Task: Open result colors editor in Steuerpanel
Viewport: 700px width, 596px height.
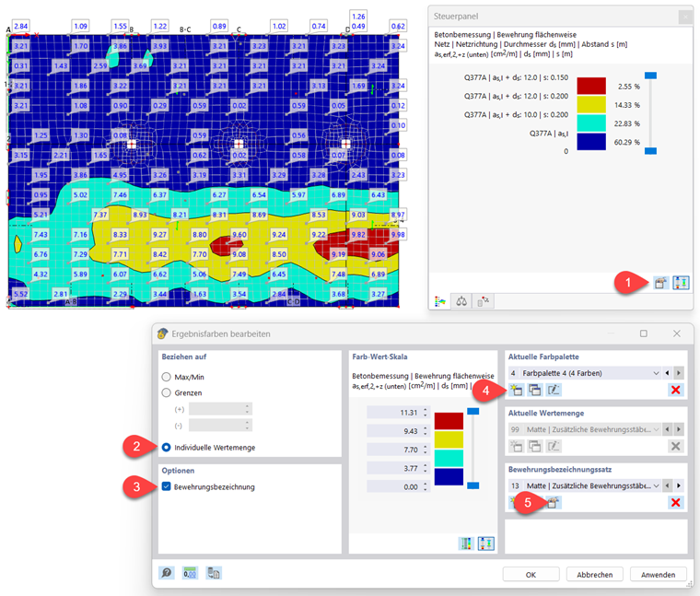Action: 659,283
